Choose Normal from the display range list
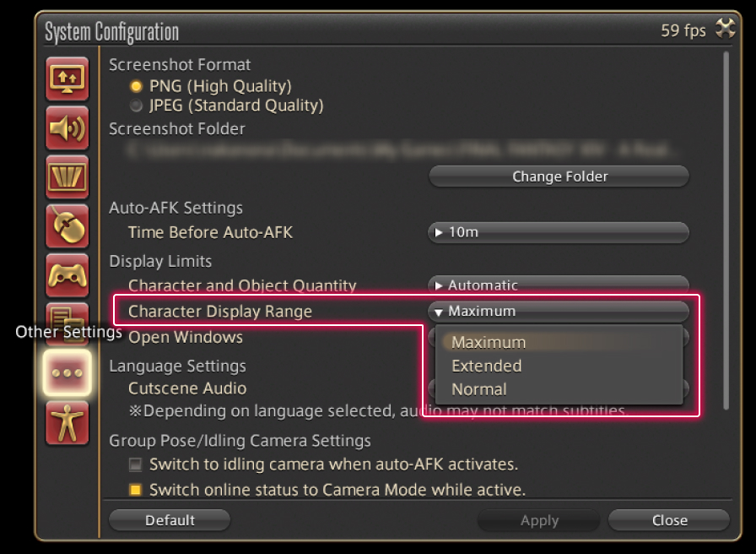 (x=479, y=390)
